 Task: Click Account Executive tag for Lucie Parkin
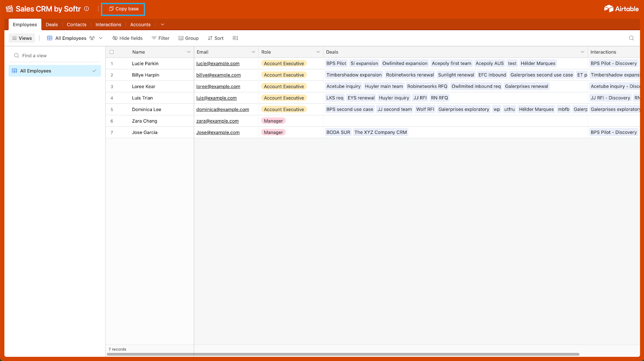click(x=284, y=64)
